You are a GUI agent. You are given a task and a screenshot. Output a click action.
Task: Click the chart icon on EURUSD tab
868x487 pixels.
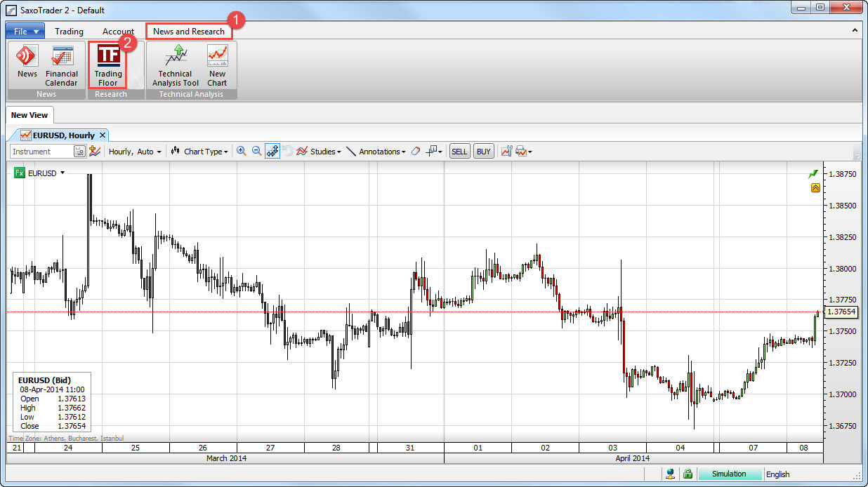point(25,135)
